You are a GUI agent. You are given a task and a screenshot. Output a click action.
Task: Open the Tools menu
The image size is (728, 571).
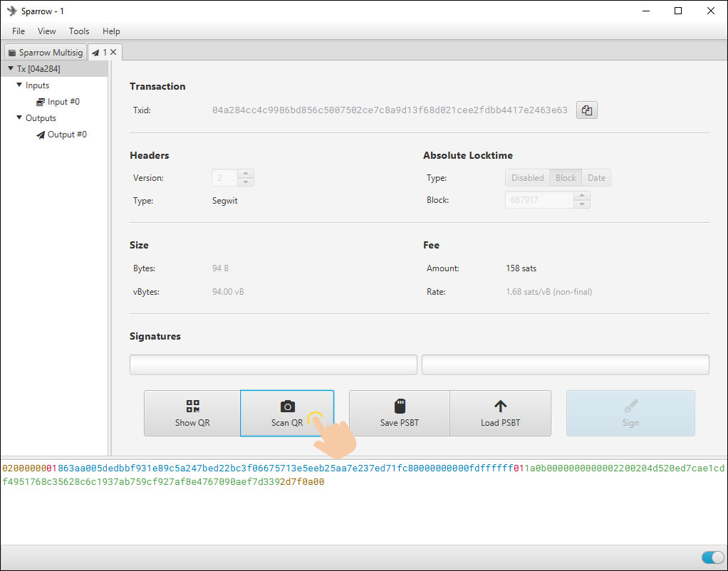click(x=79, y=31)
